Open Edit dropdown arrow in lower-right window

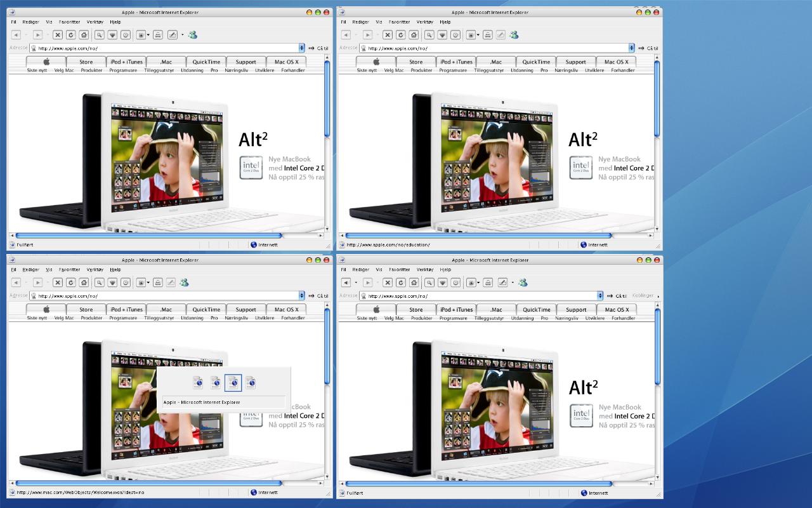pos(513,283)
